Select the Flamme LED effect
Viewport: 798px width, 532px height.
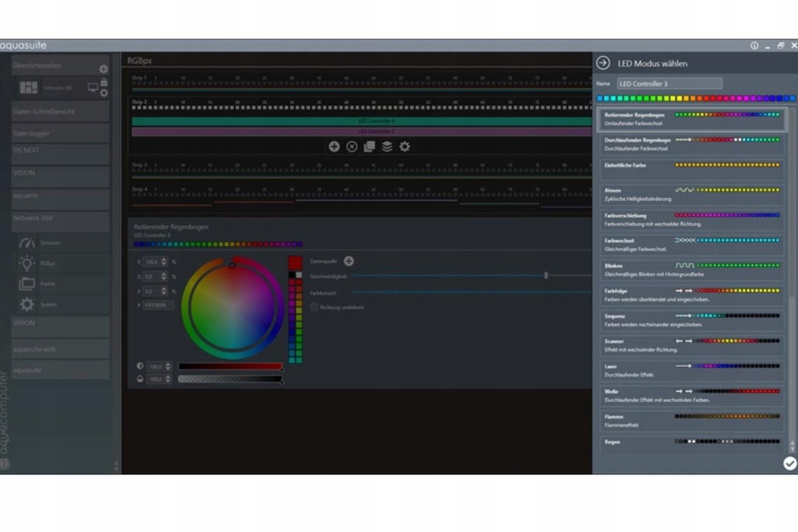tap(692, 421)
